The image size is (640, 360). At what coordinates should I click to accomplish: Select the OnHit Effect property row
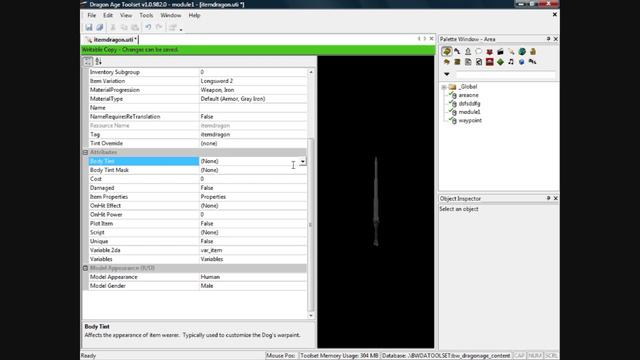pos(198,206)
